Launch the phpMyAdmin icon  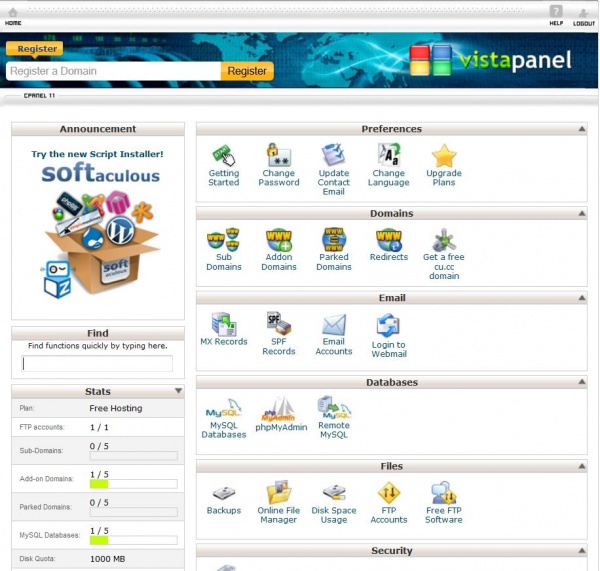[279, 409]
